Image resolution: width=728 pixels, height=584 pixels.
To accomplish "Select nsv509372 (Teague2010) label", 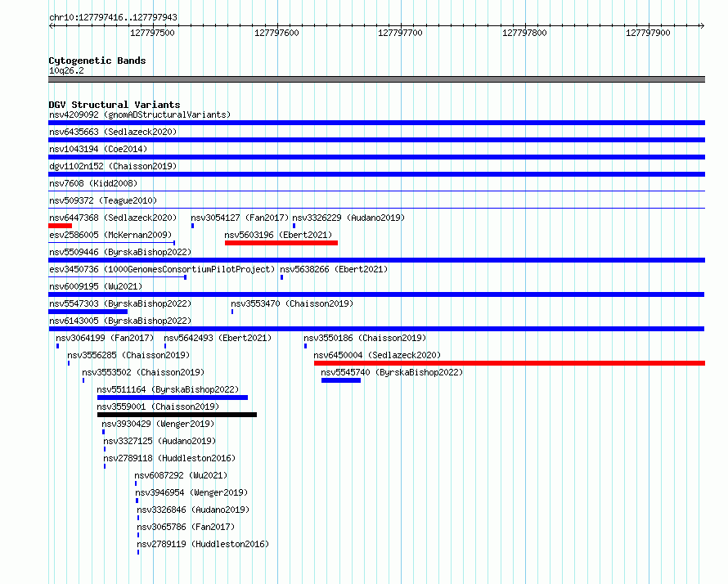I will [x=103, y=200].
